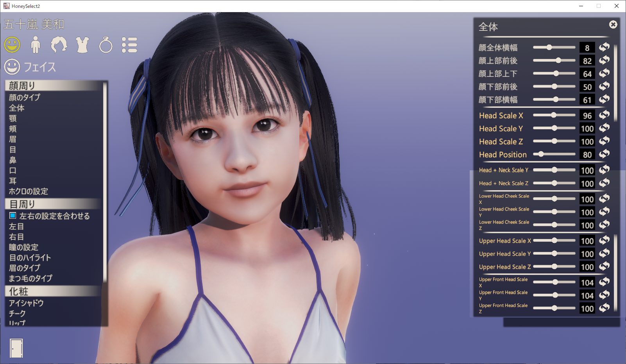Reset the Head Scale X value
Screen dimensions: 626x364
click(605, 115)
